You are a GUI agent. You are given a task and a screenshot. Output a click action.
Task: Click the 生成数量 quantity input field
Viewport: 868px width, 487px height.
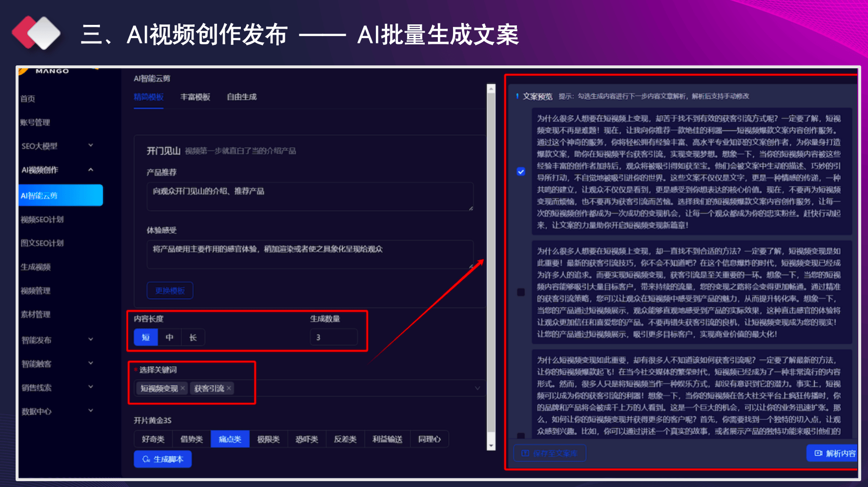[334, 337]
